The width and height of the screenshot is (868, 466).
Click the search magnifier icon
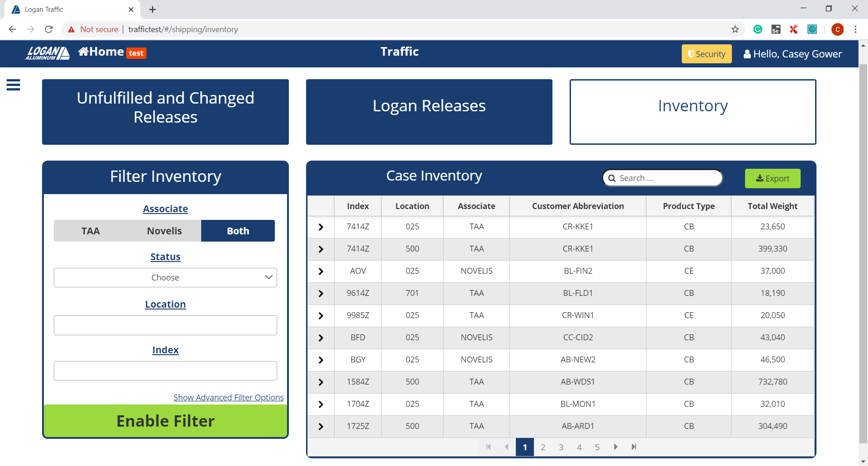point(612,178)
